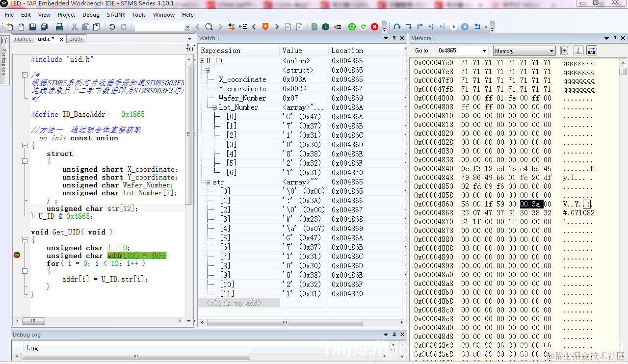
Task: Save the current file via toolbar
Action: (33, 27)
